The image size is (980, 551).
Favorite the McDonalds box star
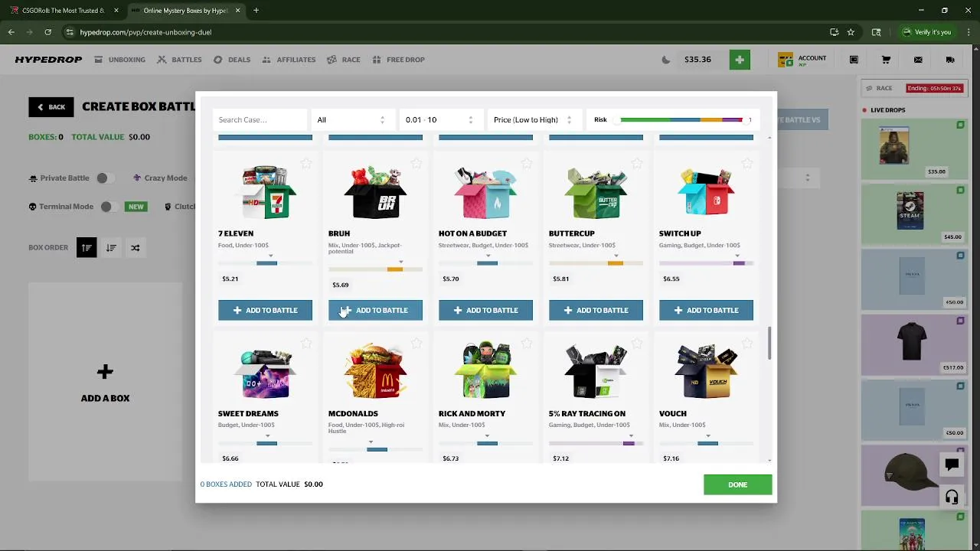(416, 344)
